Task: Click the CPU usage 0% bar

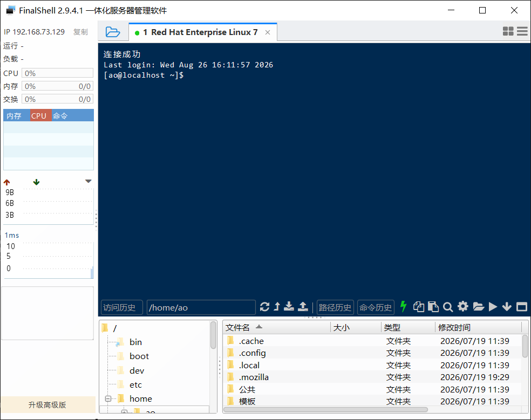Action: tap(58, 73)
